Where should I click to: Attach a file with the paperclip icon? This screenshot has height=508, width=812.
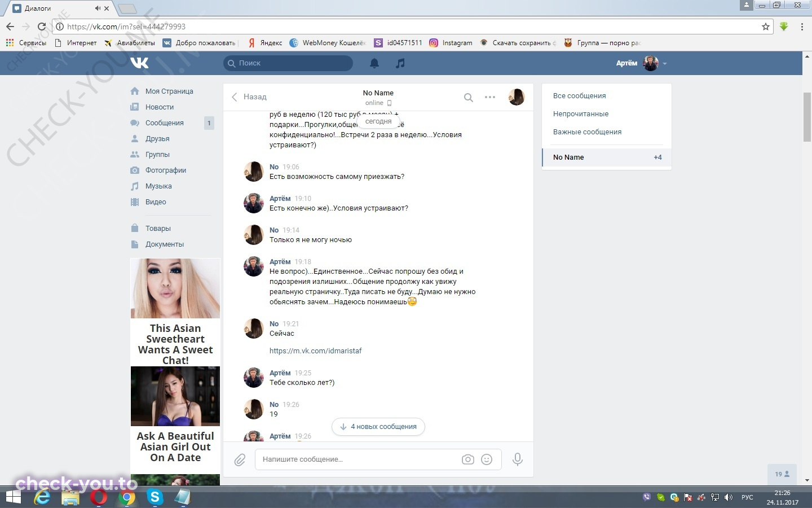[x=240, y=460]
